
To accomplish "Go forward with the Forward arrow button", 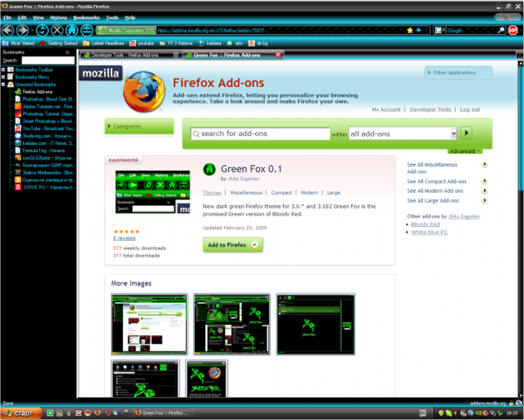I will [x=22, y=31].
